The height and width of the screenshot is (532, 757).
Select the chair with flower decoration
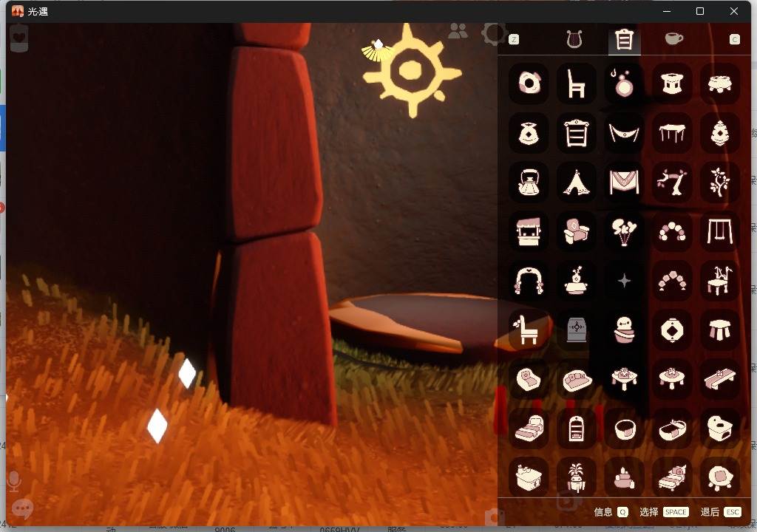point(529,330)
